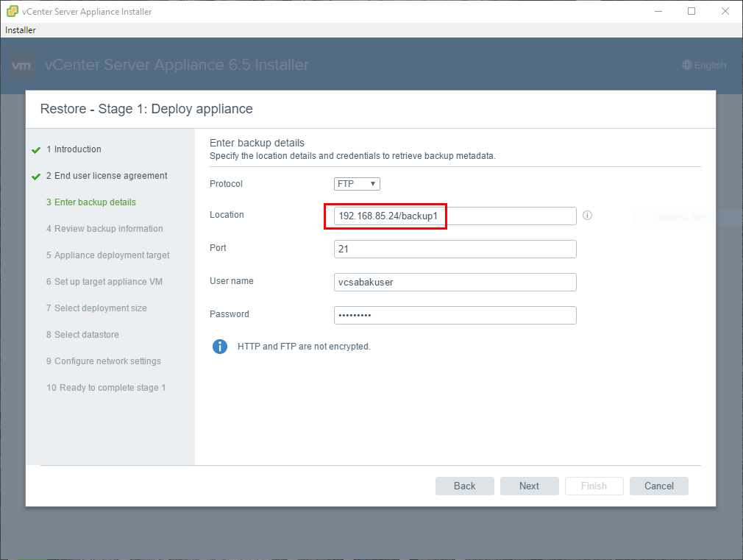Screen dimensions: 743x560
Task: Click Next to continue the restore
Action: click(529, 486)
